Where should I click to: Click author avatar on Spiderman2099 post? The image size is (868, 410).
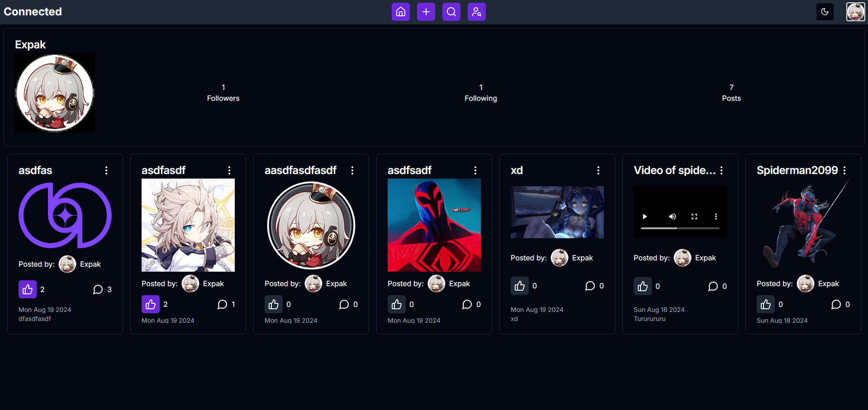pos(806,283)
